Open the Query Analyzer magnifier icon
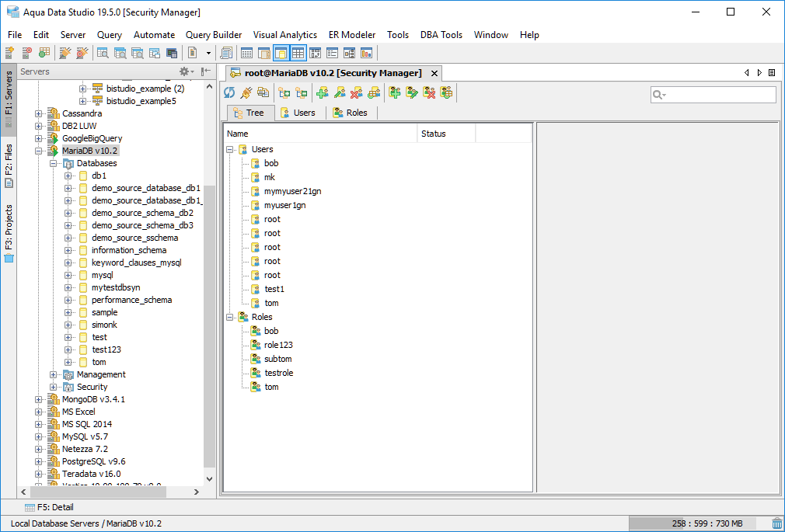Screen dimensions: 785x532 coord(103,53)
